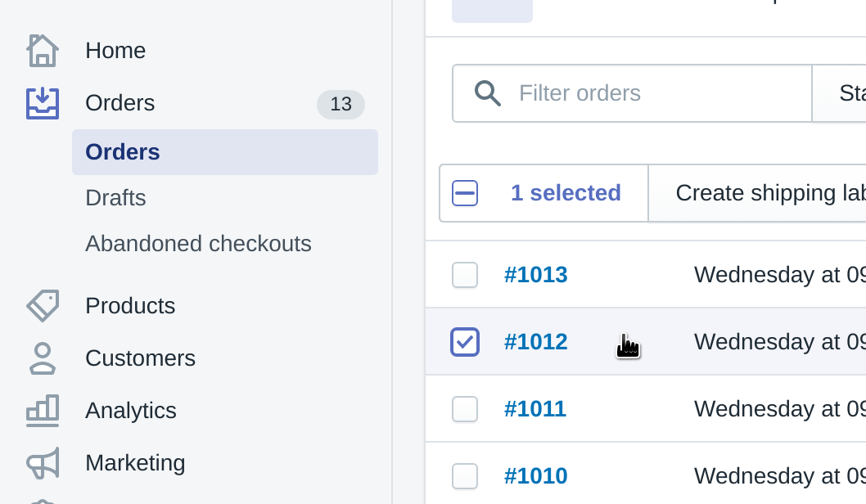The height and width of the screenshot is (504, 866).
Task: Uncheck order #1012's checkbox
Action: point(465,342)
